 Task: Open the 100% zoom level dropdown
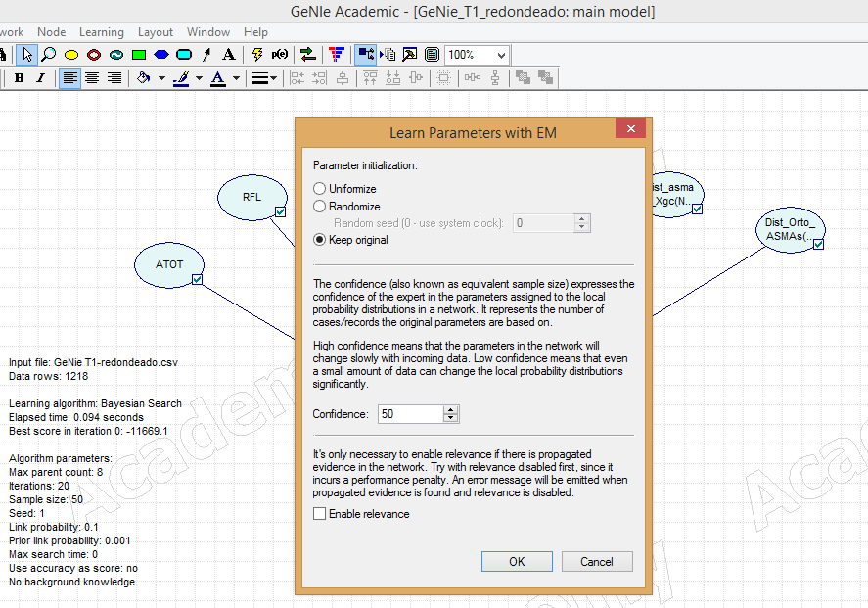click(501, 55)
